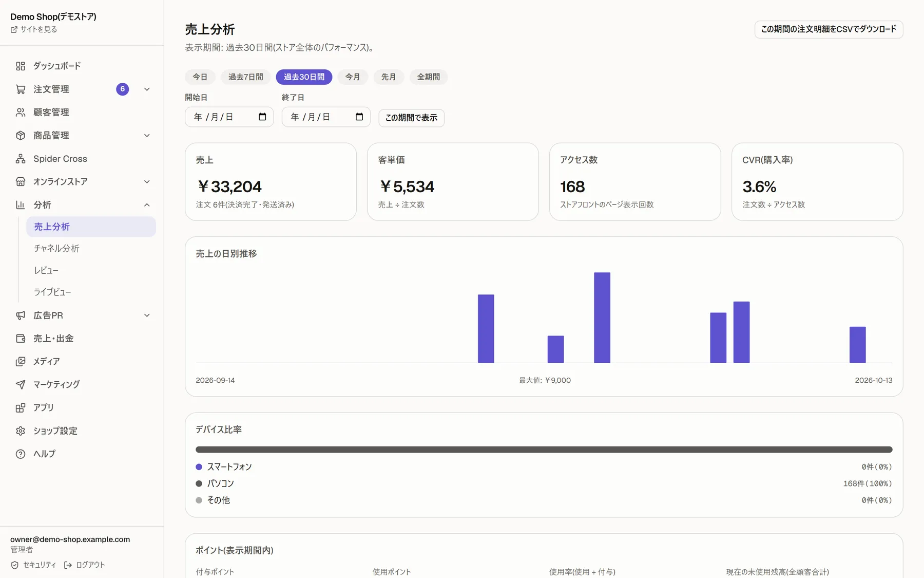Click the メディア image icon
Image resolution: width=924 pixels, height=578 pixels.
pos(21,362)
